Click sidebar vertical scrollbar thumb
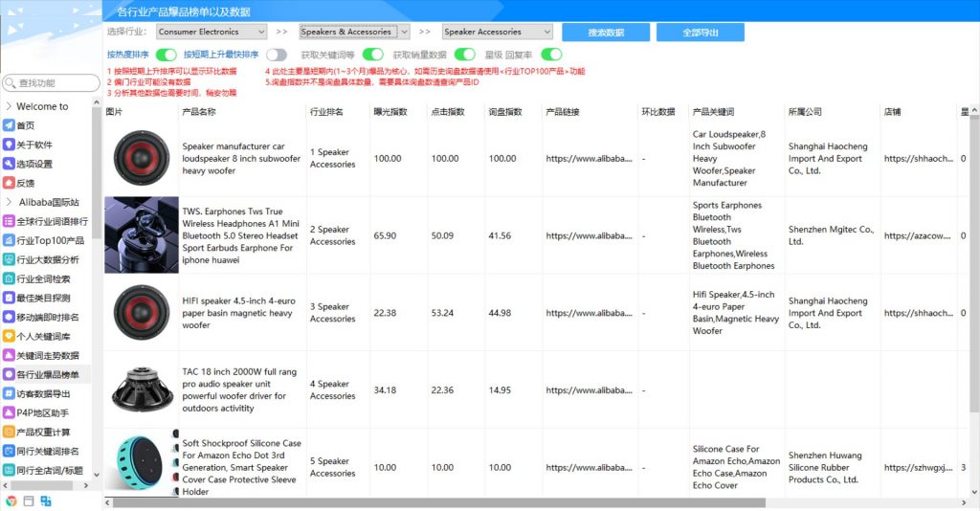 click(x=97, y=172)
